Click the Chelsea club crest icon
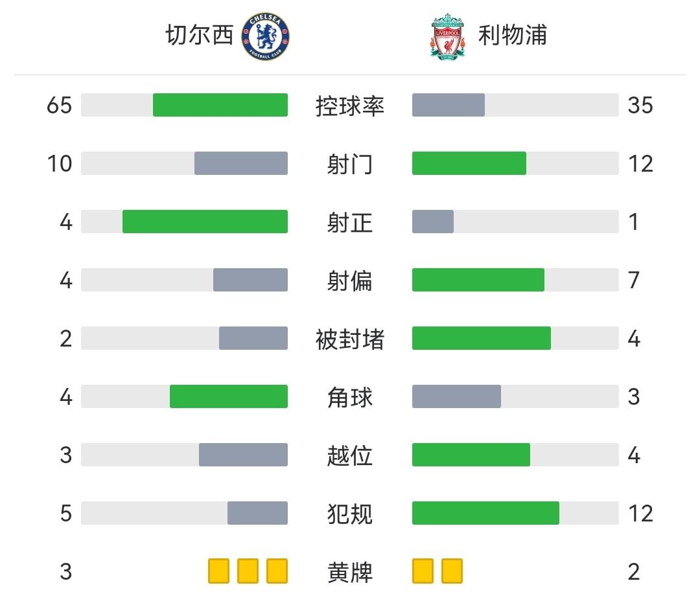The height and width of the screenshot is (594, 700). 266,37
